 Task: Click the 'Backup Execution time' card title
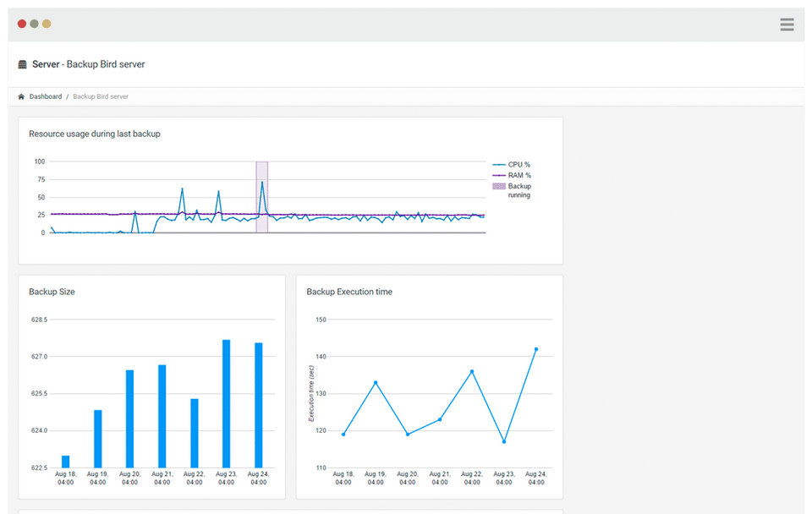pyautogui.click(x=349, y=292)
